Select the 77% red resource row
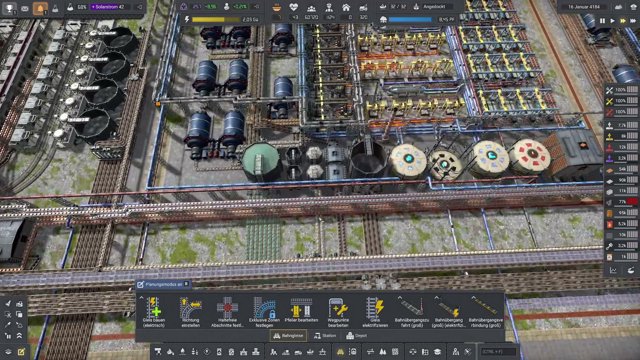 (622, 202)
